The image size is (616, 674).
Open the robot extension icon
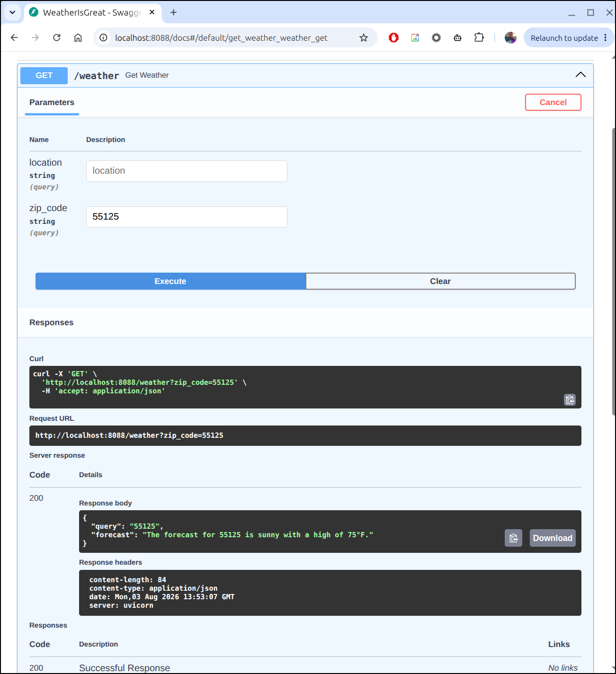click(457, 37)
